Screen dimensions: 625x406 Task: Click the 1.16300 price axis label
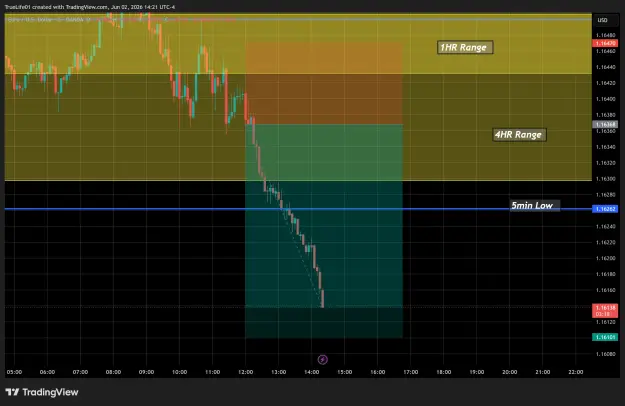pyautogui.click(x=605, y=179)
